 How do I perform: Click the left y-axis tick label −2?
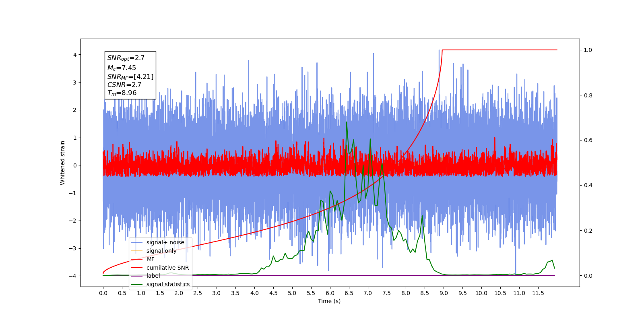[x=73, y=221]
